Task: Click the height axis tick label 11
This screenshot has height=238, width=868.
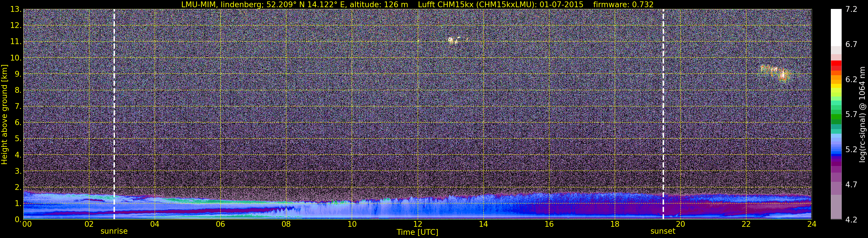Action: (16, 41)
